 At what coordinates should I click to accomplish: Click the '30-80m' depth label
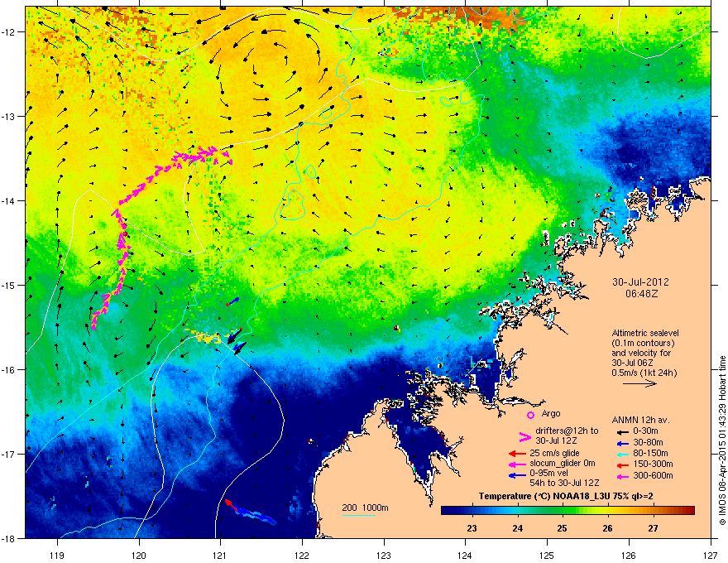tap(648, 443)
